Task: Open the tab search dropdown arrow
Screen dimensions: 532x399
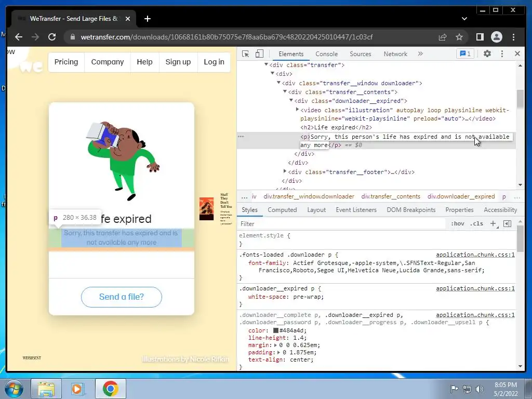Action: 464,19
